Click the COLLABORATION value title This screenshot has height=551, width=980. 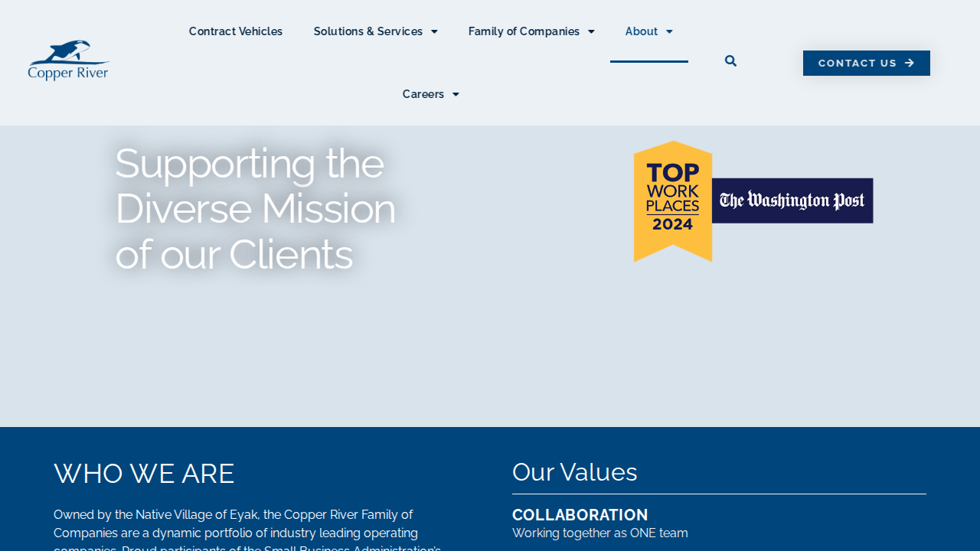click(x=580, y=515)
